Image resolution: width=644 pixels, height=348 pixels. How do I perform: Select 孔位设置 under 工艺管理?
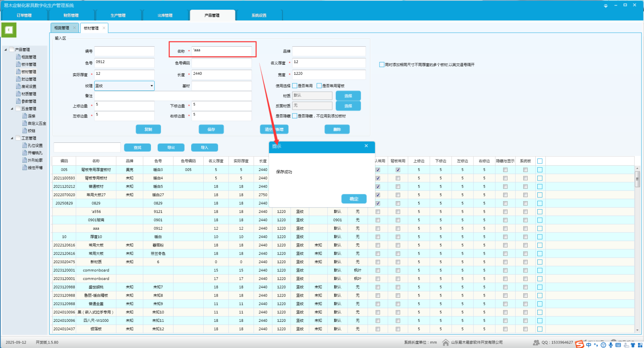35,146
